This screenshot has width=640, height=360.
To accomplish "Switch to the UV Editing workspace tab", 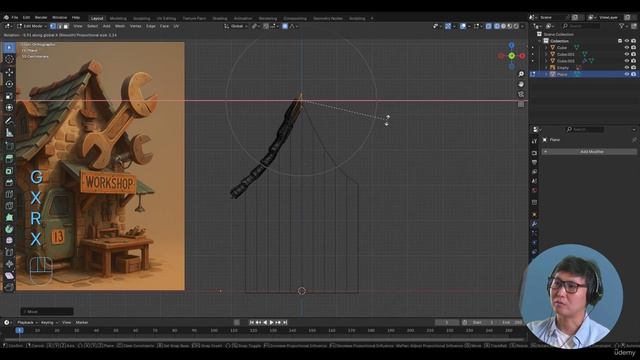I will pos(166,18).
